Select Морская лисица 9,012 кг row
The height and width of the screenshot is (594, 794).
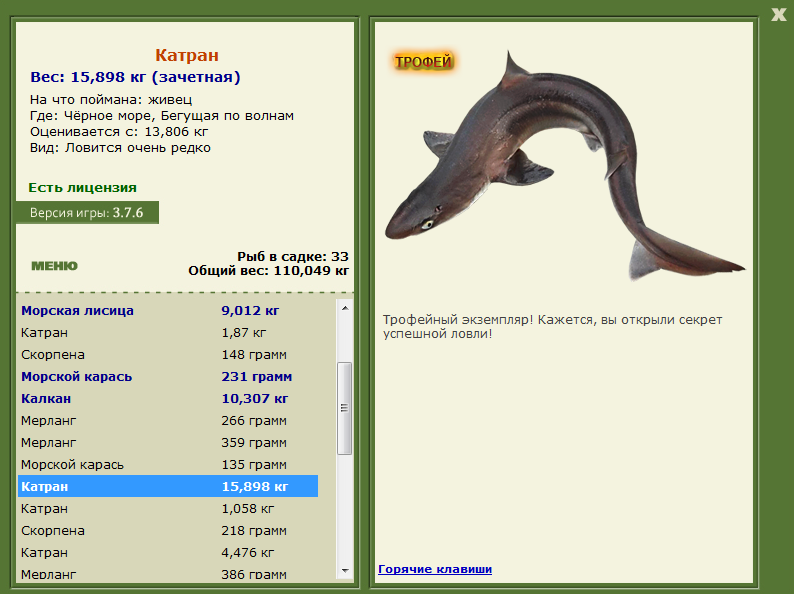[x=168, y=310]
